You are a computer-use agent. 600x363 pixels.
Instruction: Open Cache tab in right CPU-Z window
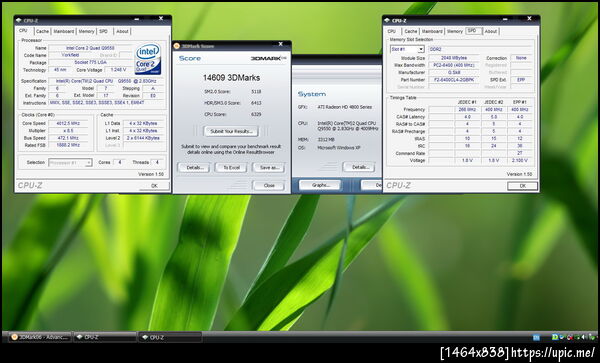411,31
